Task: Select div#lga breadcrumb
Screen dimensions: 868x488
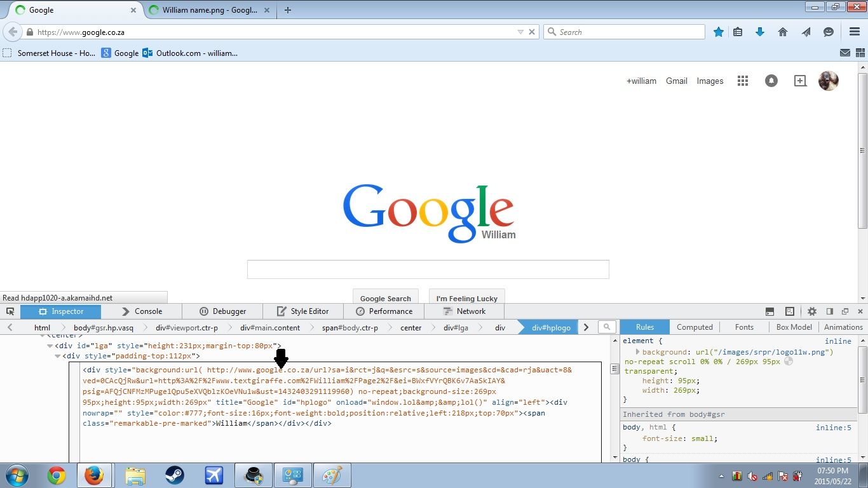Action: [x=456, y=327]
